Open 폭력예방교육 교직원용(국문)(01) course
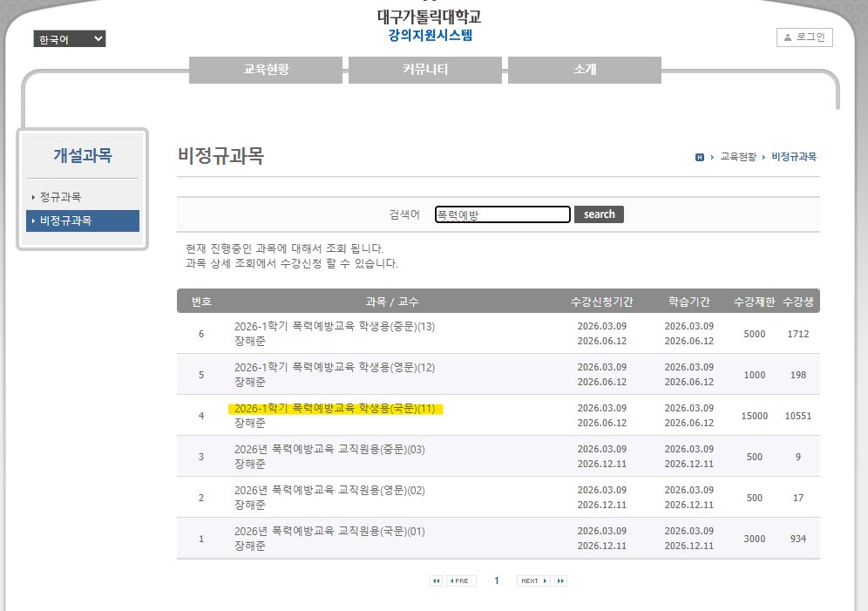The image size is (868, 611). (x=329, y=532)
